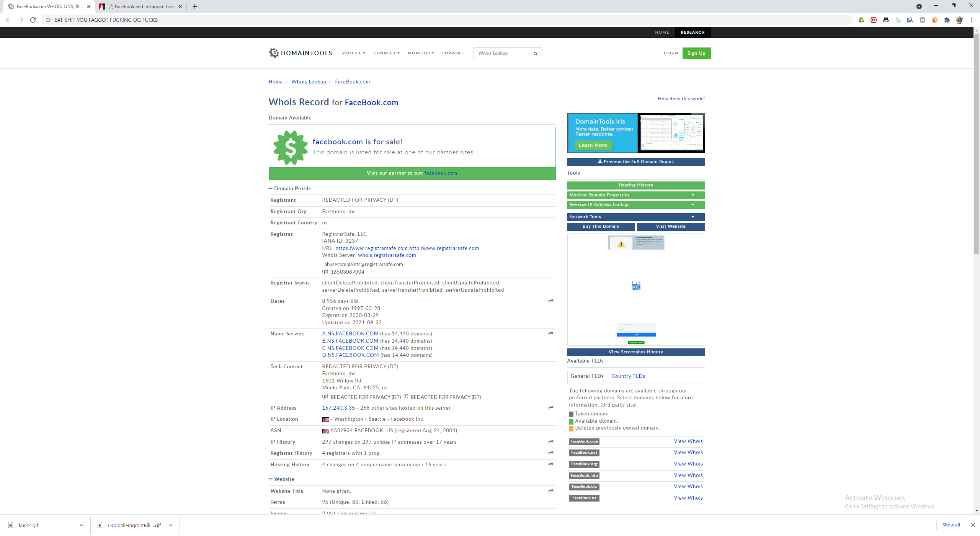Image resolution: width=980 pixels, height=536 pixels.
Task: Close the downloads bar
Action: [x=973, y=525]
